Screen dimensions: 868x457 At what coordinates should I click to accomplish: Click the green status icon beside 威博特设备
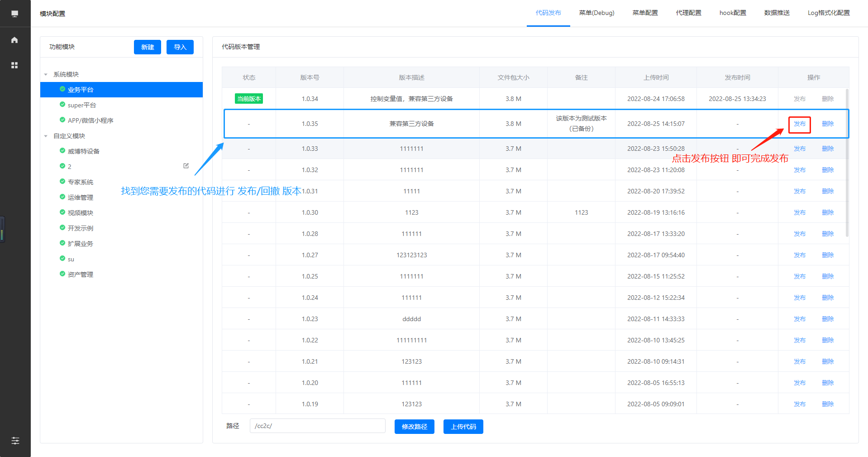point(62,151)
